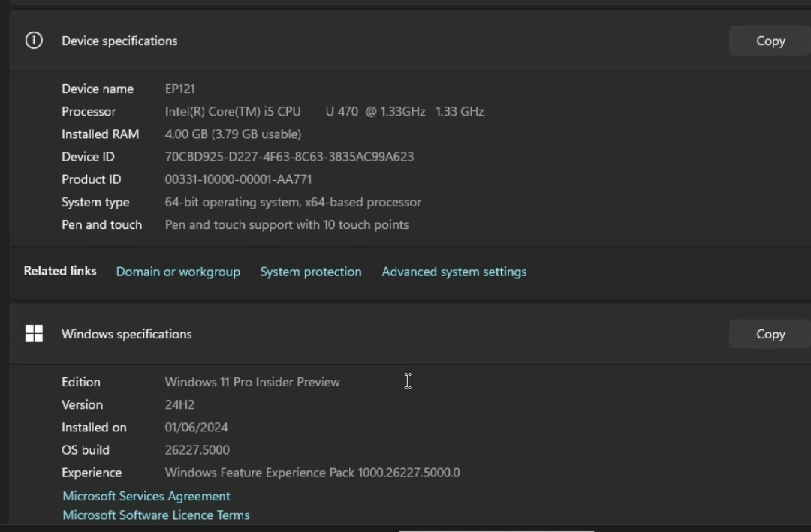
Task: Click the Installed on label
Action: point(94,428)
